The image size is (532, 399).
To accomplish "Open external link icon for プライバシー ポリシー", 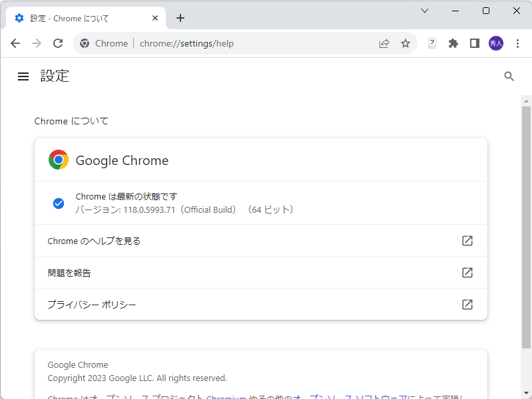I will [467, 305].
